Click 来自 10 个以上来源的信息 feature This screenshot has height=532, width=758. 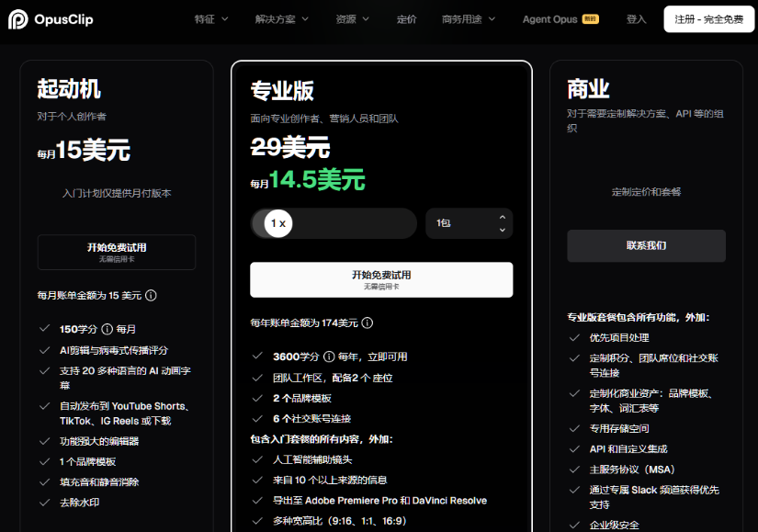330,481
